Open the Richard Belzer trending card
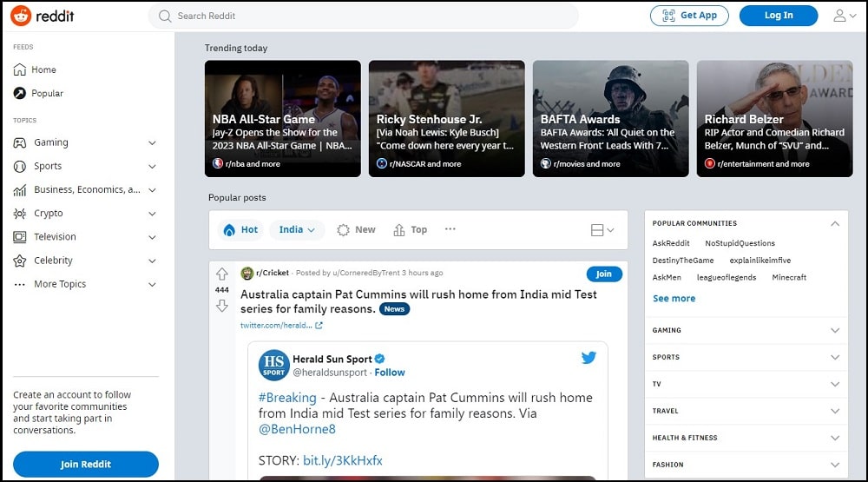Image resolution: width=868 pixels, height=482 pixels. point(774,119)
